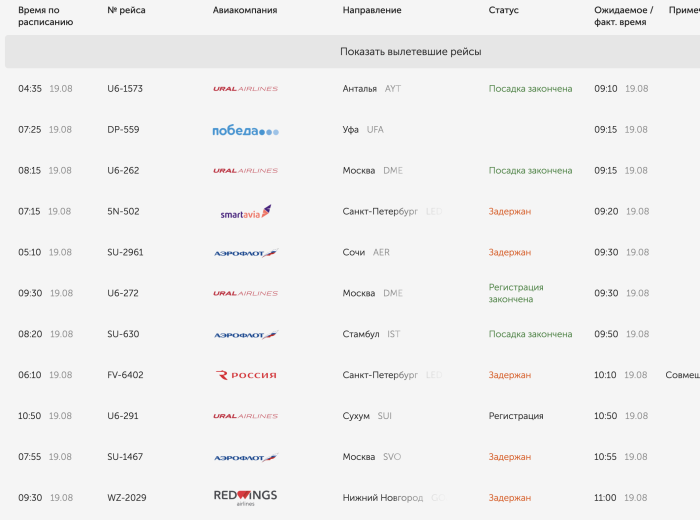Click the Ural Airlines logo for flight U6-1573
Image resolution: width=700 pixels, height=520 pixels.
[x=246, y=89]
